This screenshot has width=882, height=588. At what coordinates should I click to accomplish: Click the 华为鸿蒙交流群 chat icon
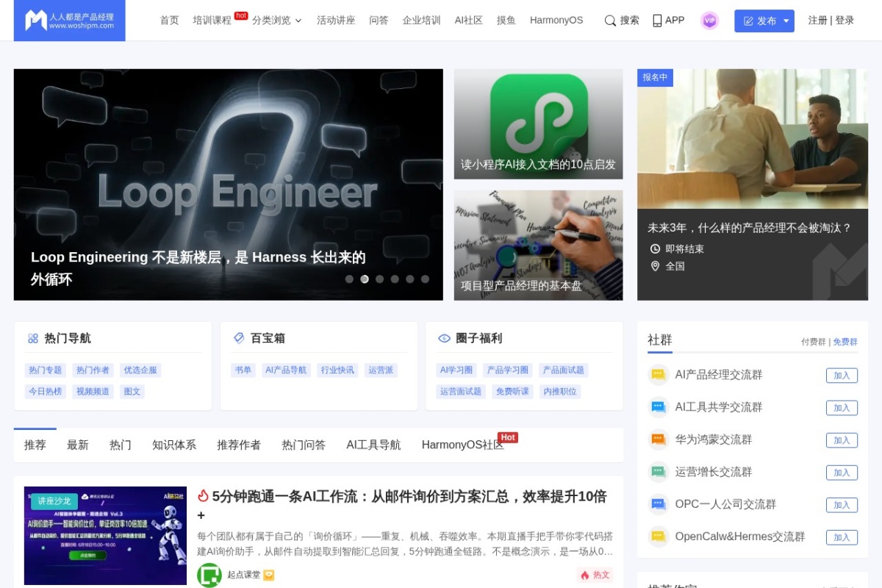[658, 440]
